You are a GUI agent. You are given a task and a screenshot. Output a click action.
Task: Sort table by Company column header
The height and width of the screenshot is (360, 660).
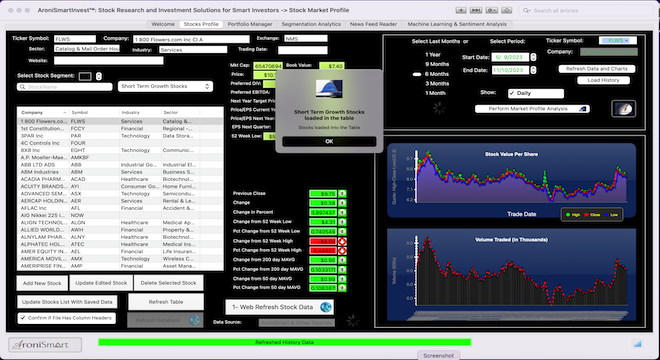point(43,112)
